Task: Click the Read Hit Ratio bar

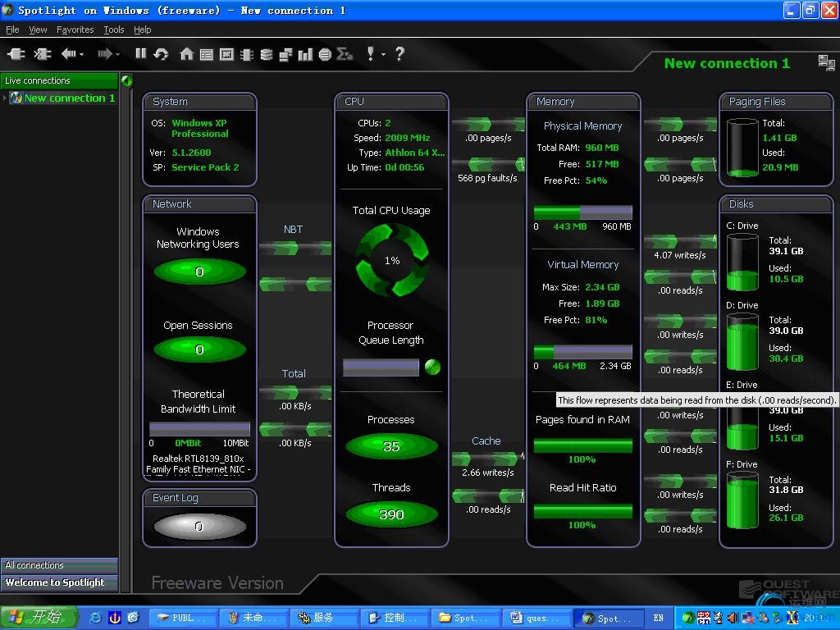Action: pos(583,511)
